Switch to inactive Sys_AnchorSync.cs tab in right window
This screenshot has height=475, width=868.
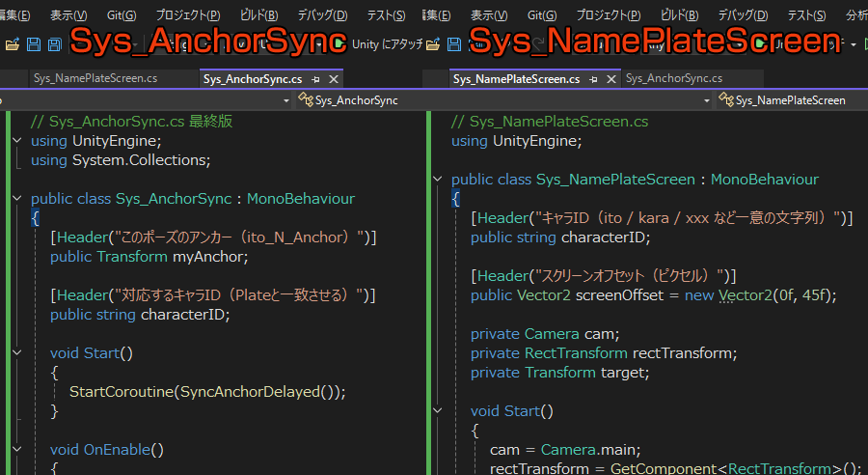(x=673, y=79)
